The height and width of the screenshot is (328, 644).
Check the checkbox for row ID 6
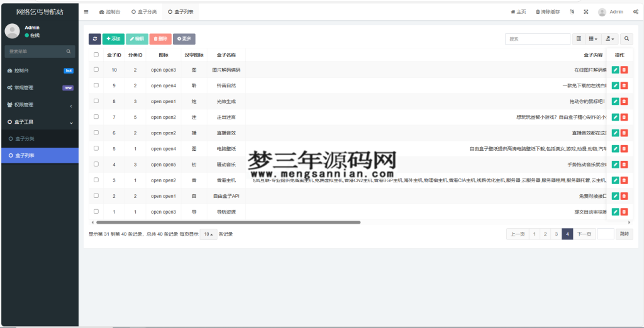point(96,132)
